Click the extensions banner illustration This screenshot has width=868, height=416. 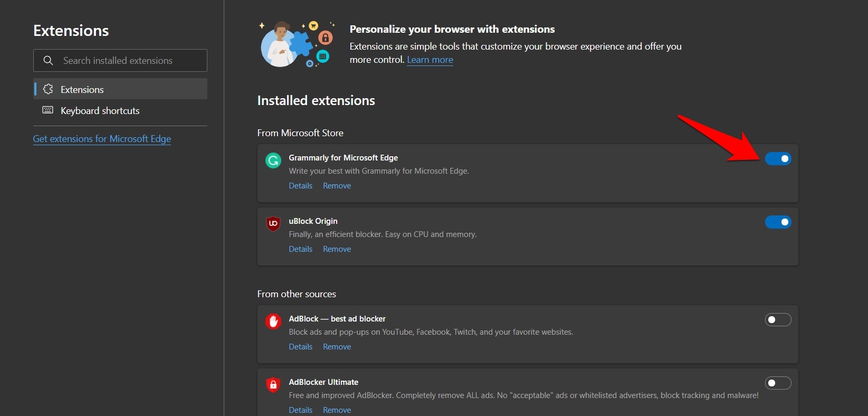295,45
